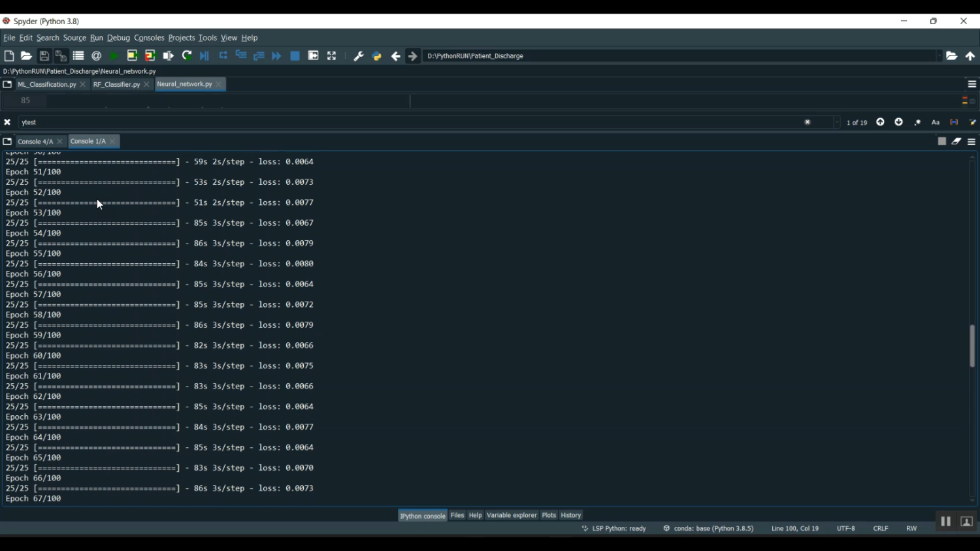The width and height of the screenshot is (980, 551).
Task: Click the console vertical scrollbar thumb
Action: tap(972, 346)
